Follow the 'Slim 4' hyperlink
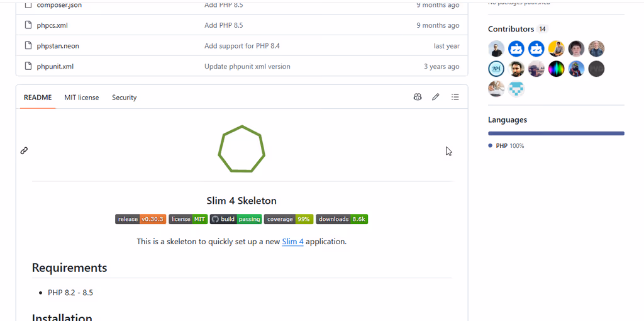The height and width of the screenshot is (321, 644). (x=293, y=242)
